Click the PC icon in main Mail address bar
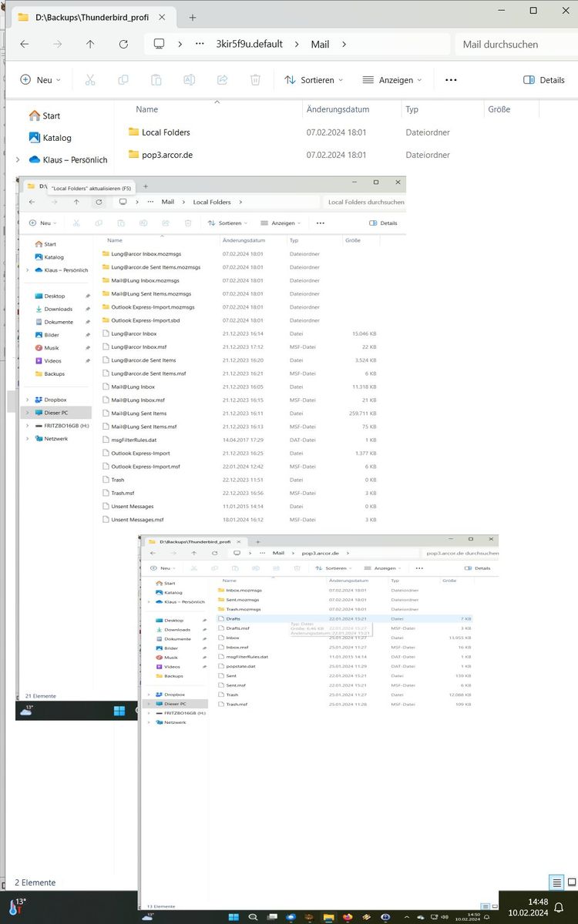Viewport: 578px width, 924px height. pyautogui.click(x=160, y=44)
